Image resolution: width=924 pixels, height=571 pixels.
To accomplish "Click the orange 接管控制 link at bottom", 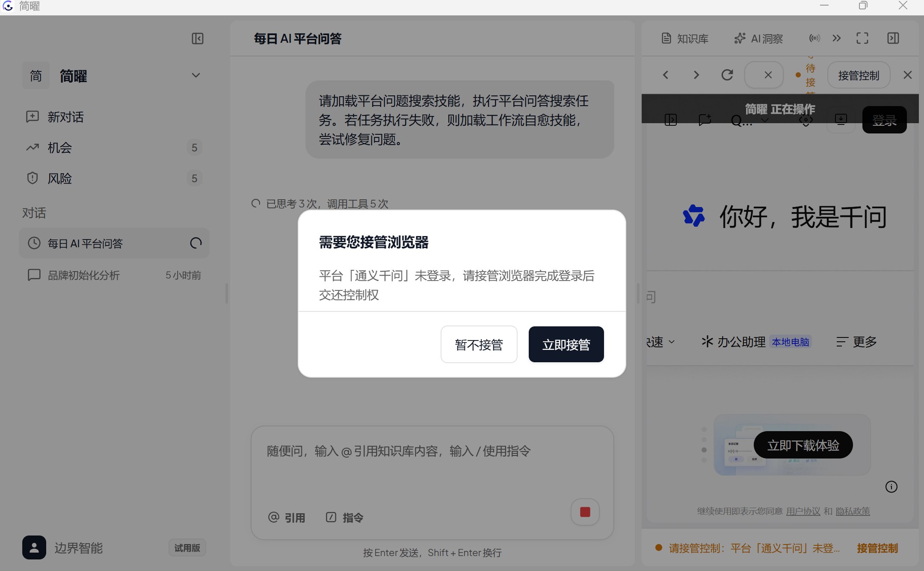I will pos(877,548).
